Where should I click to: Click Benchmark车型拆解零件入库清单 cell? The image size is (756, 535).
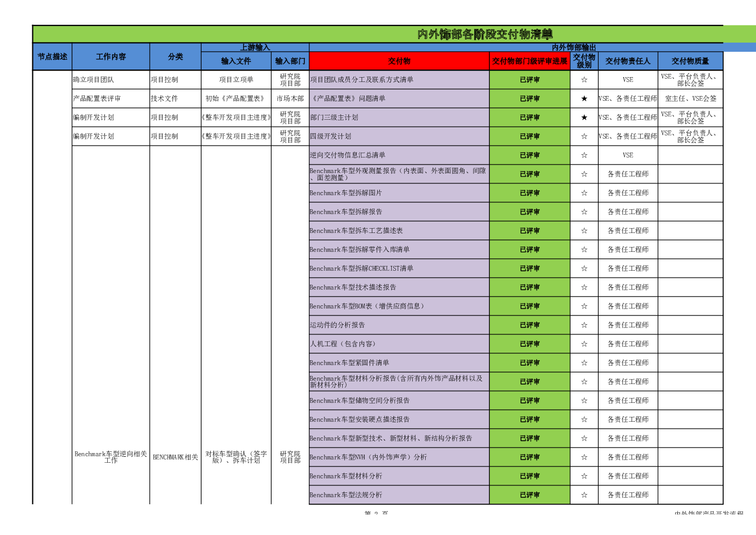399,250
